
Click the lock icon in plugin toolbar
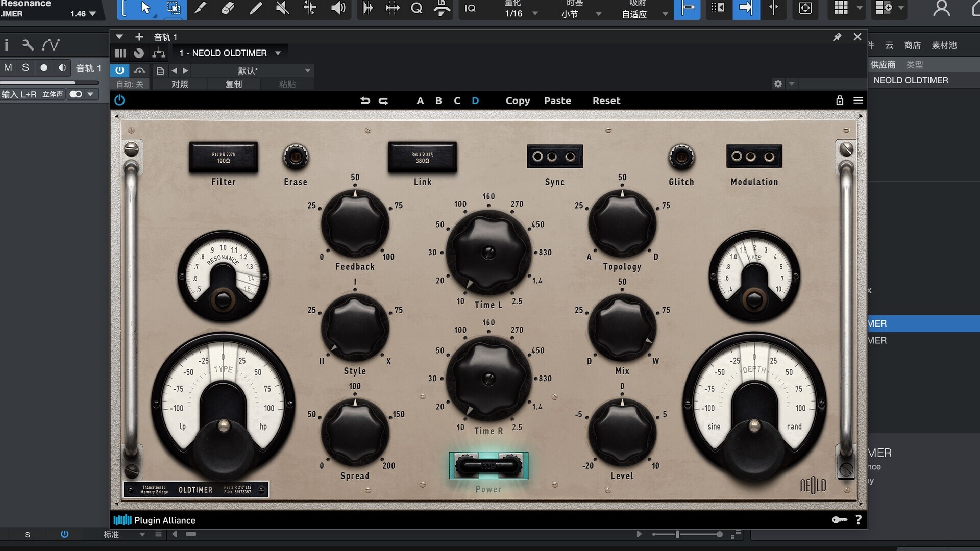[x=840, y=100]
